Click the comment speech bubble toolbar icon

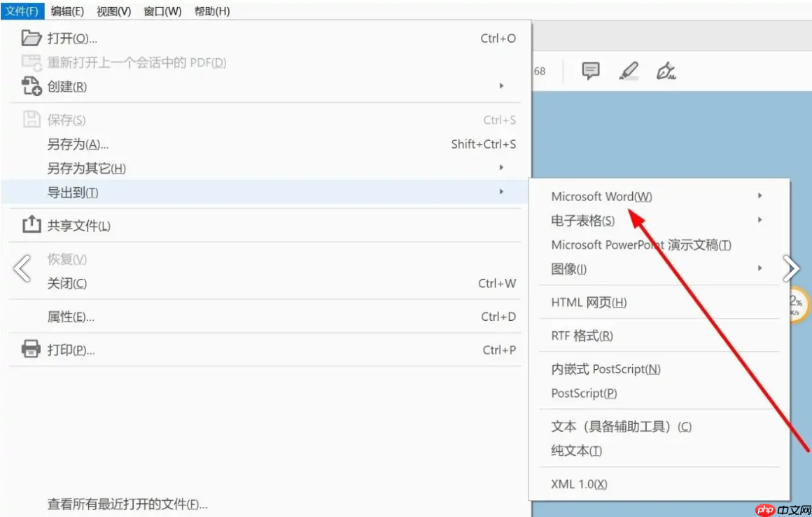coord(590,71)
